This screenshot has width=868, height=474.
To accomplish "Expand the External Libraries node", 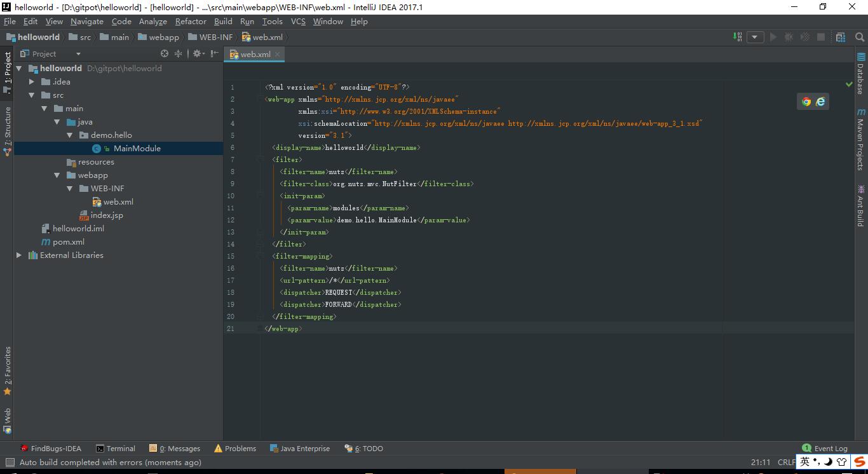I will pyautogui.click(x=19, y=255).
